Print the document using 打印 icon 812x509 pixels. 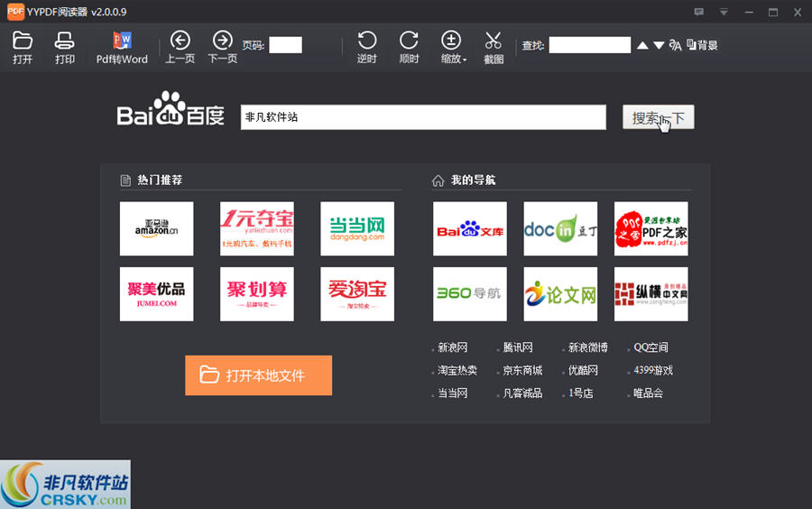(65, 47)
